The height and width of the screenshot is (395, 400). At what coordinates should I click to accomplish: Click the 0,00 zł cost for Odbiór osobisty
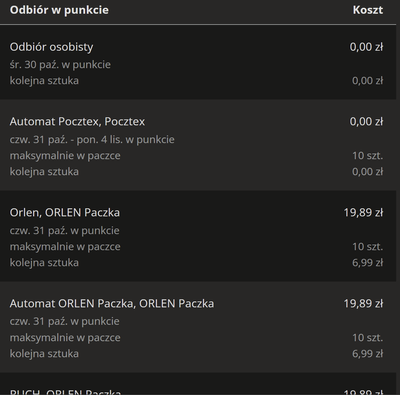pyautogui.click(x=366, y=47)
